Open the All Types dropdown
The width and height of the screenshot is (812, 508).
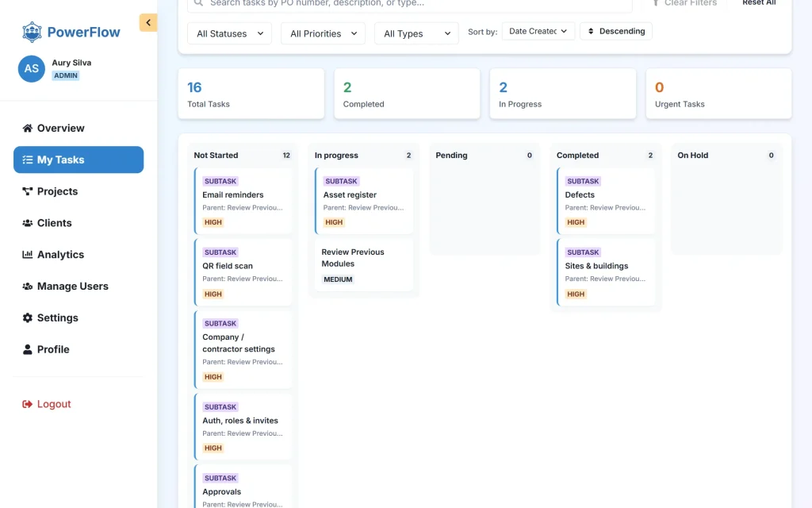tap(416, 33)
